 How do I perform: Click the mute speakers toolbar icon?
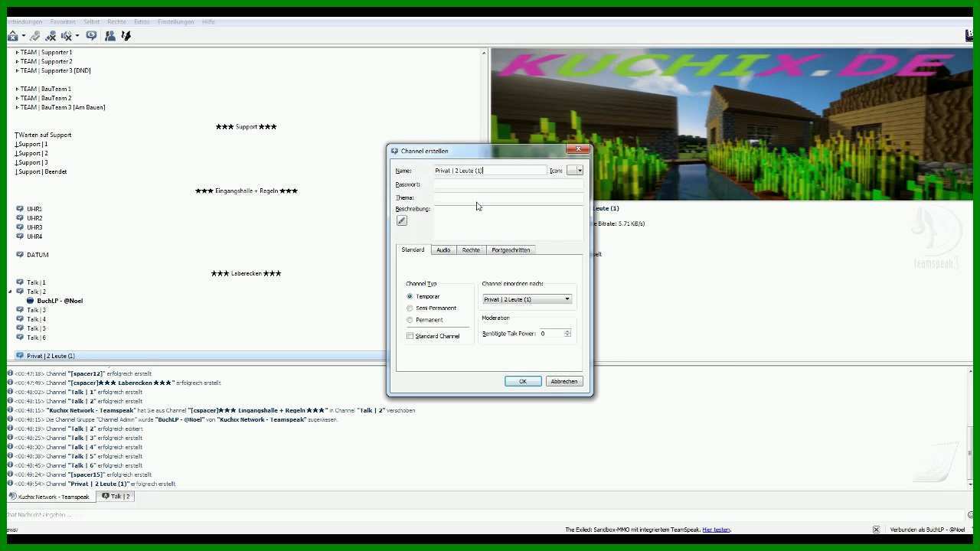point(67,35)
